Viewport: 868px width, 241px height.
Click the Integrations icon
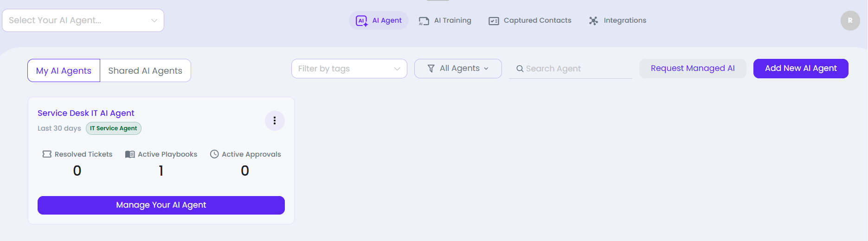[593, 21]
